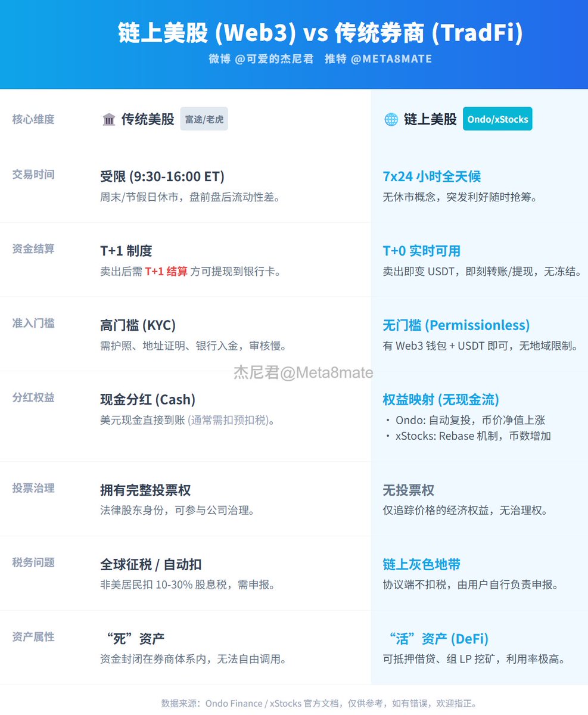Toggle the 富途/老虎 broker badge
Viewport: 588px width, 715px height.
(204, 119)
